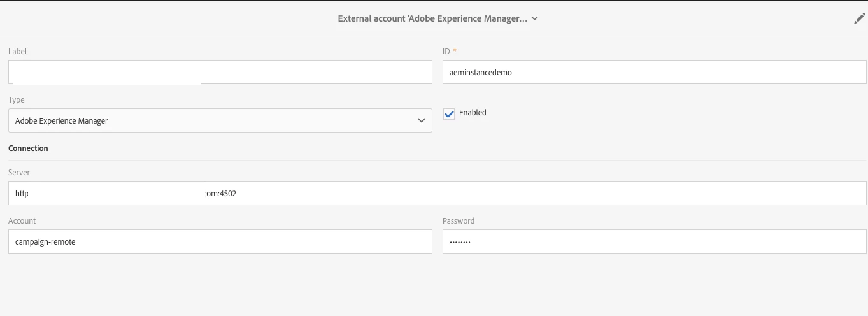Click the Type dropdown chevron arrow
868x316 pixels.
click(x=421, y=120)
